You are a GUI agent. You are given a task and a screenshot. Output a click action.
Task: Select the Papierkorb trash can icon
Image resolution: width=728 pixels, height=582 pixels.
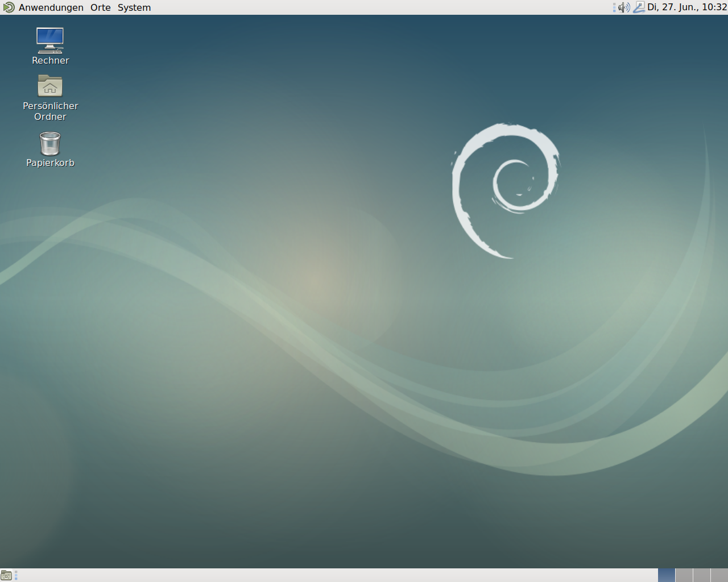click(50, 143)
